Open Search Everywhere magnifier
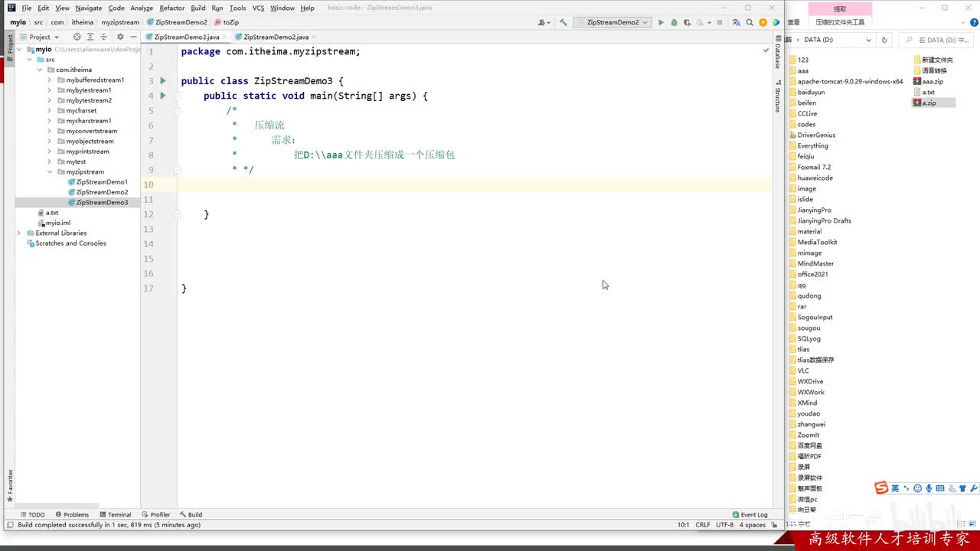The width and height of the screenshot is (980, 551). click(750, 22)
